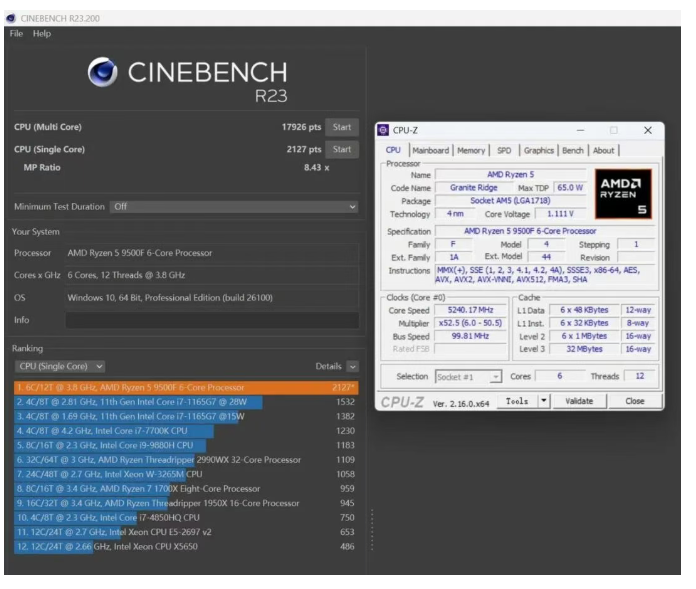This screenshot has width=696, height=589.
Task: Select ranking row Intel Core i7-4850HQ
Action: tap(186, 518)
